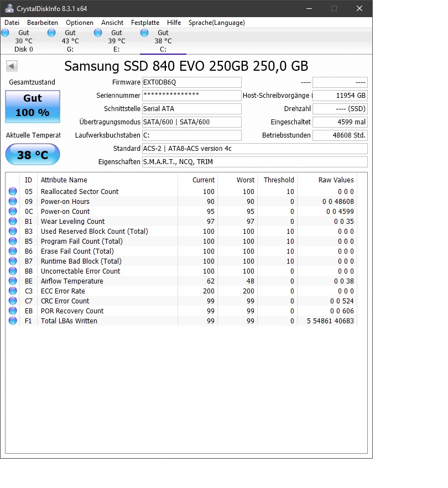Image resolution: width=448 pixels, height=488 pixels.
Task: Click status orb of Total LBAs Written row
Action: (x=13, y=321)
